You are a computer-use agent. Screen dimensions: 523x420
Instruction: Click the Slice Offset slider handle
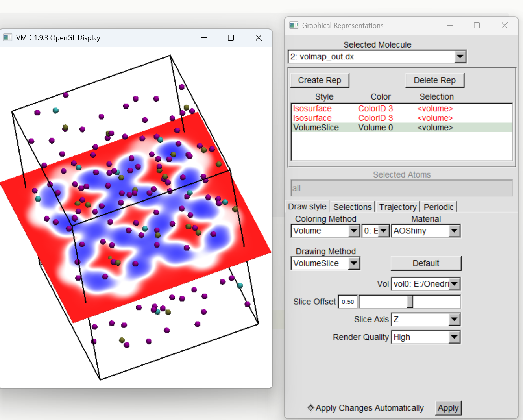pos(410,302)
